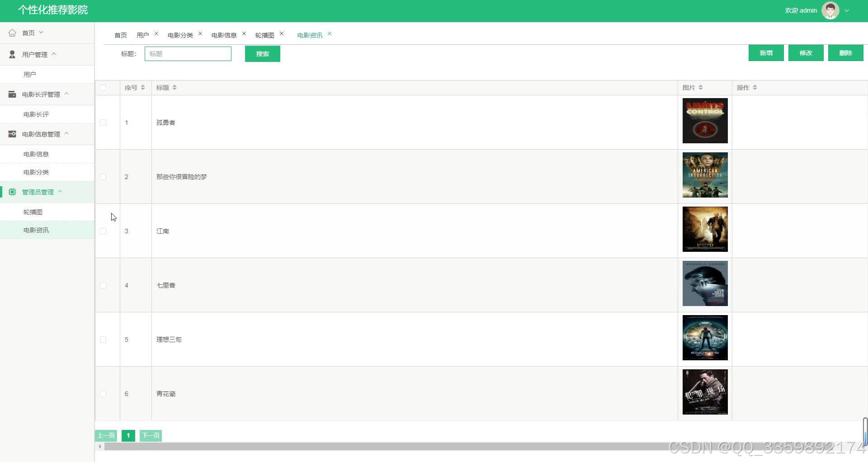Open the 七里香 poster thumbnail
868x462 pixels.
tap(705, 283)
